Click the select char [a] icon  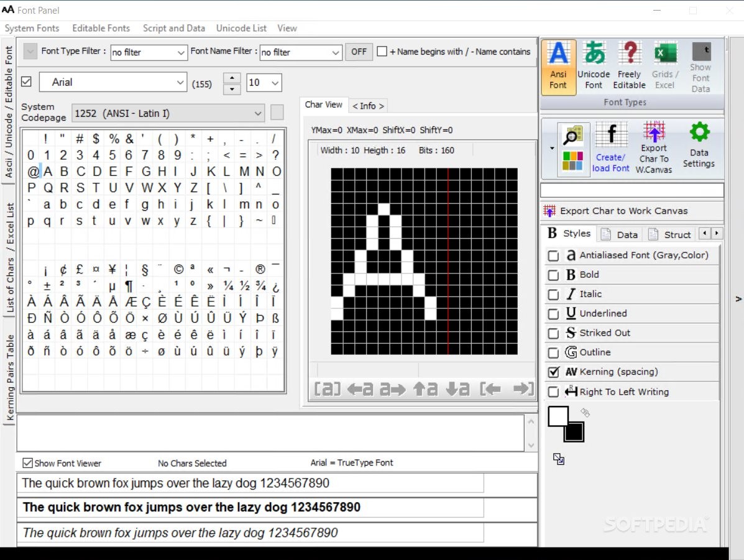point(328,389)
